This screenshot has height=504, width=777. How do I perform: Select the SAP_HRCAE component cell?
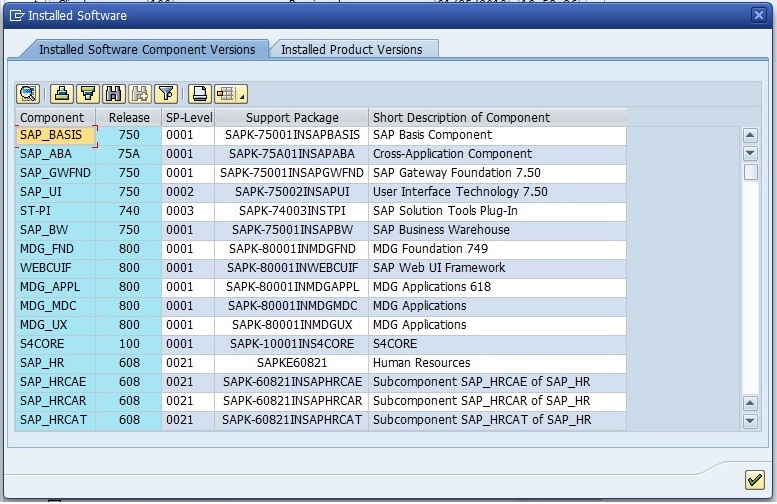56,382
